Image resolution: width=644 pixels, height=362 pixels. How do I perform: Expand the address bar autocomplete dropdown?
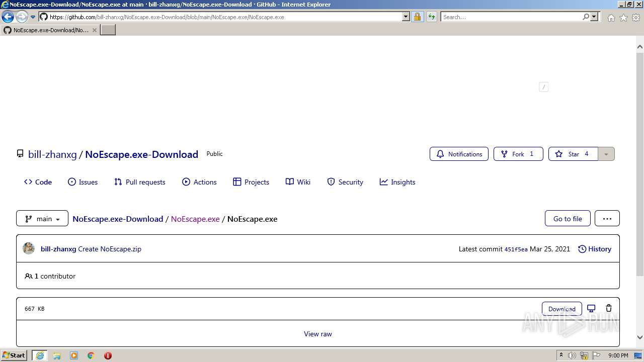click(x=406, y=17)
